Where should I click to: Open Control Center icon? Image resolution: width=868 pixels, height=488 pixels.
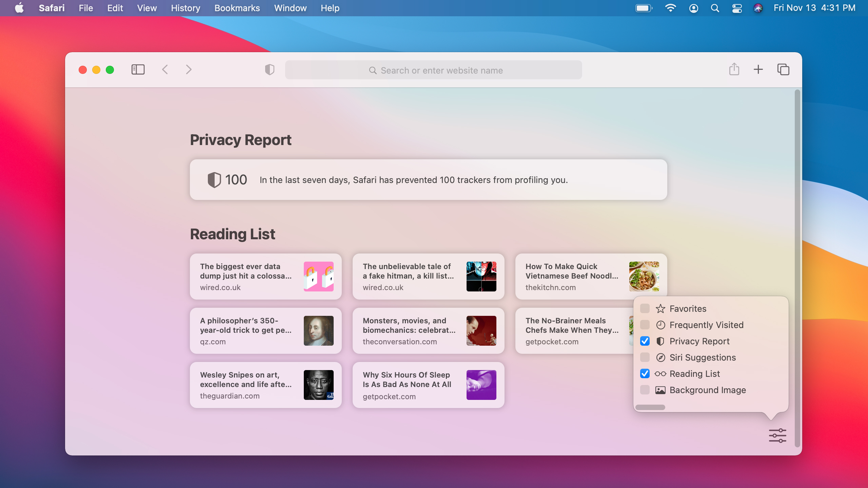(x=737, y=8)
